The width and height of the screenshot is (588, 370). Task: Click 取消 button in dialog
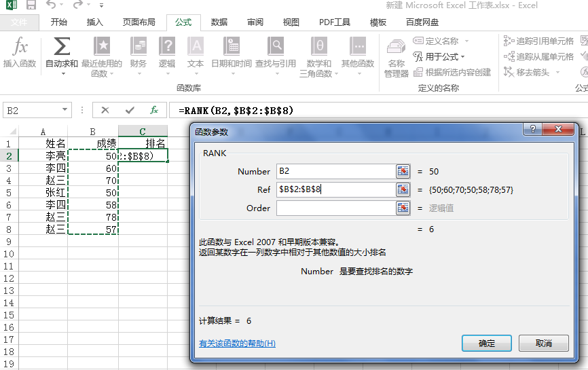point(544,343)
